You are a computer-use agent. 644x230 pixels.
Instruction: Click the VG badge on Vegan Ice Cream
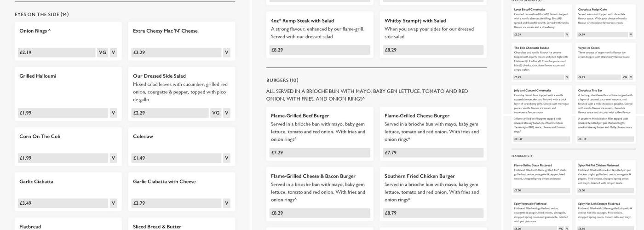pyautogui.click(x=625, y=77)
